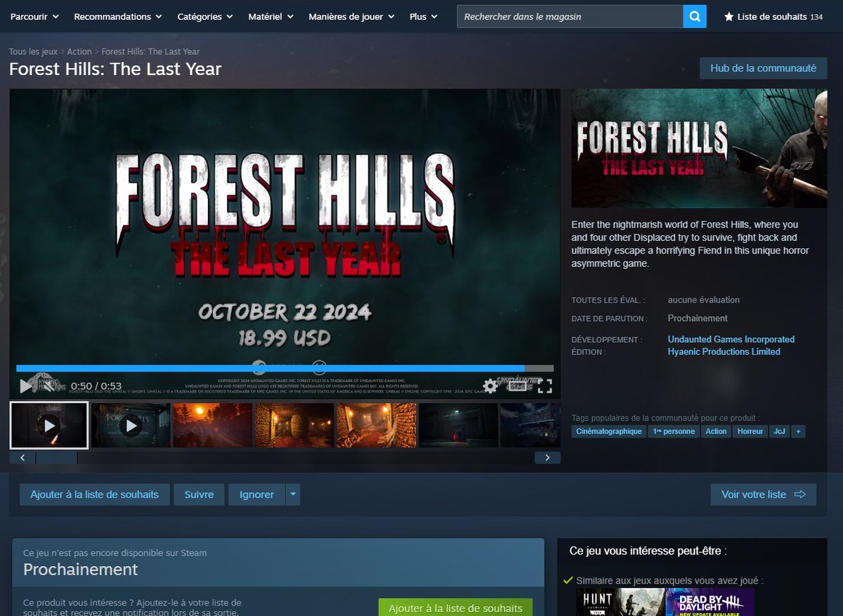Play the trailer video
The width and height of the screenshot is (843, 616).
click(x=26, y=386)
